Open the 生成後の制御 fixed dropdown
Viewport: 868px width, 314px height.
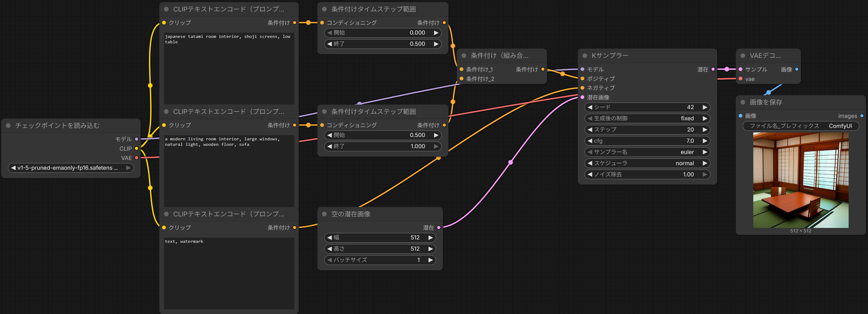pos(647,118)
